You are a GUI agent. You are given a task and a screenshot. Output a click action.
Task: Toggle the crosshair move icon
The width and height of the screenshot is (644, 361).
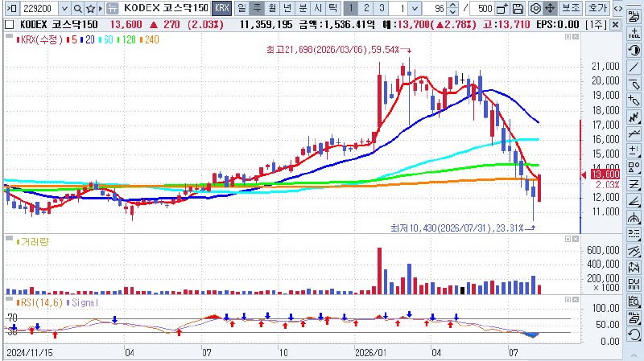[550, 8]
